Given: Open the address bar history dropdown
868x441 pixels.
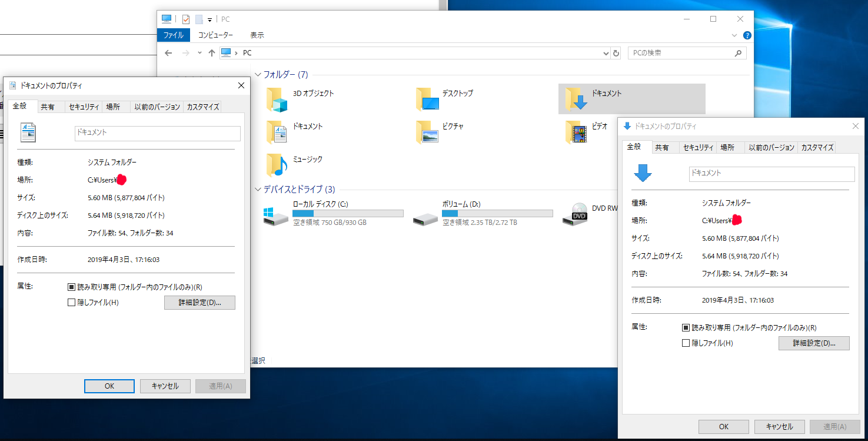Looking at the screenshot, I should [x=606, y=53].
